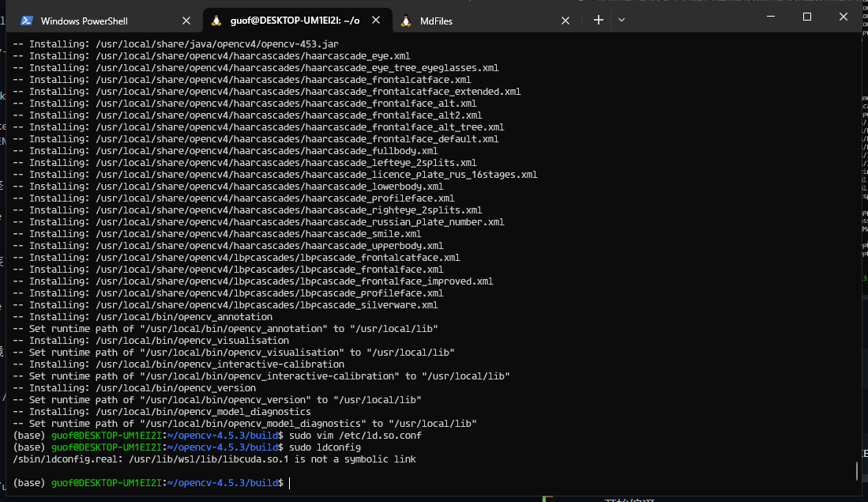Close the guof@DESKTOP-UM1EI2I tab

point(375,20)
